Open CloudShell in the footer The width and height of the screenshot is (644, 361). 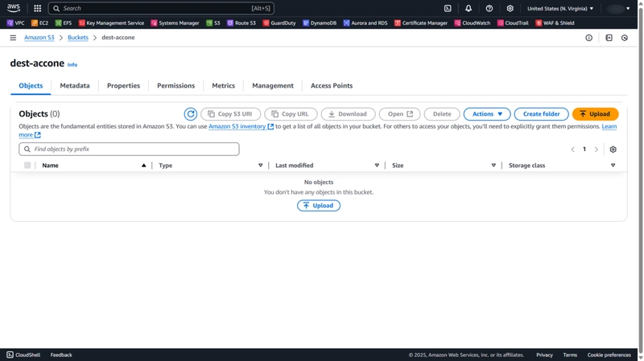pyautogui.click(x=23, y=355)
